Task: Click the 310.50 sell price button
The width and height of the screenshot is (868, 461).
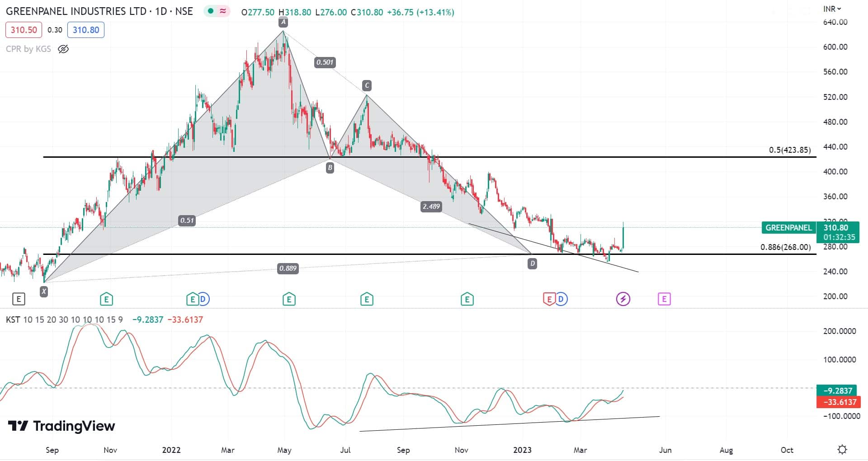Action: (24, 30)
